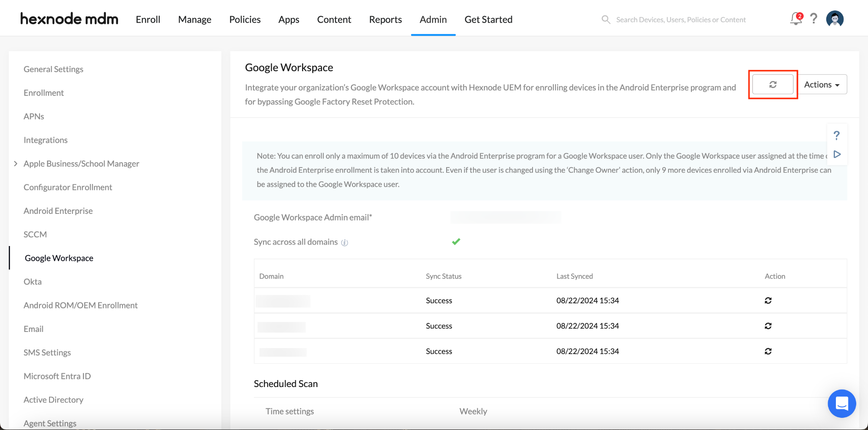This screenshot has height=430, width=868.
Task: Expand Apple Business/School Manager
Action: [x=16, y=164]
